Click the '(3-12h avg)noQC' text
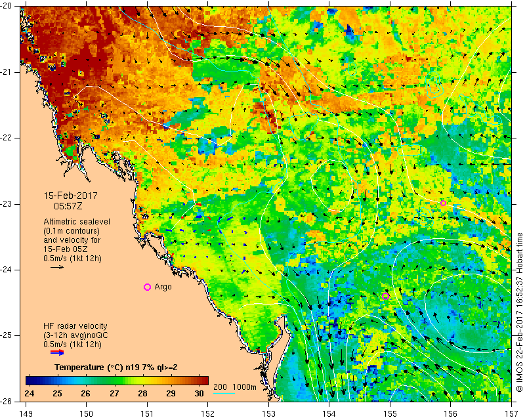The width and height of the screenshot is (525, 420). 75,335
